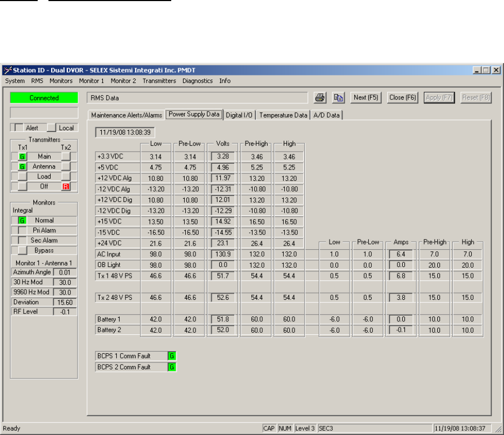Click the AC Input Volts value field
The width and height of the screenshot is (504, 435).
pos(223,254)
